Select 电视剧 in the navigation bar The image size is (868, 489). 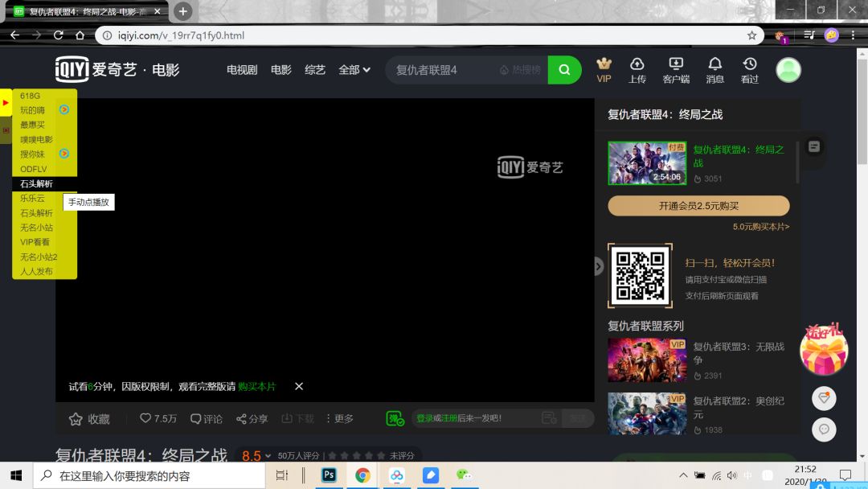coord(242,70)
